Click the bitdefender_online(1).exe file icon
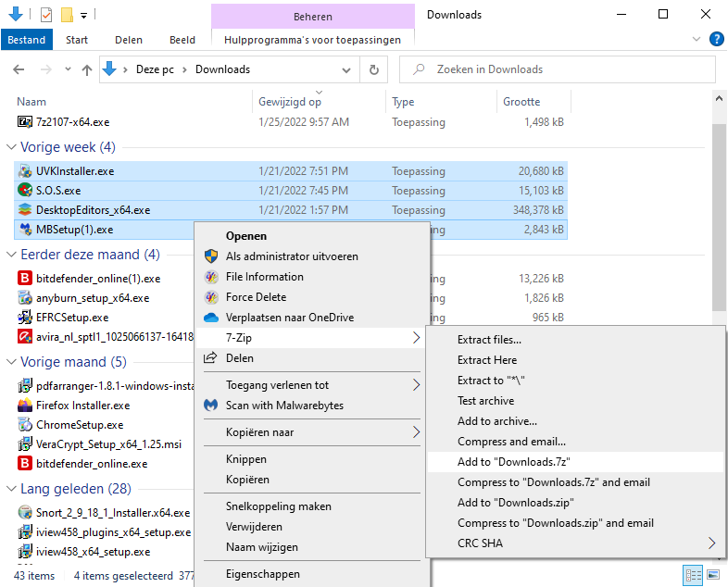 (x=25, y=278)
